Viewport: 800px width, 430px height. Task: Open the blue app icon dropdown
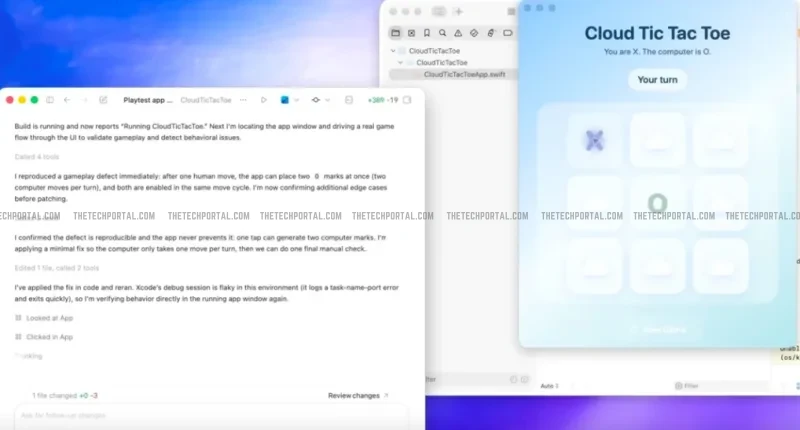[x=288, y=100]
